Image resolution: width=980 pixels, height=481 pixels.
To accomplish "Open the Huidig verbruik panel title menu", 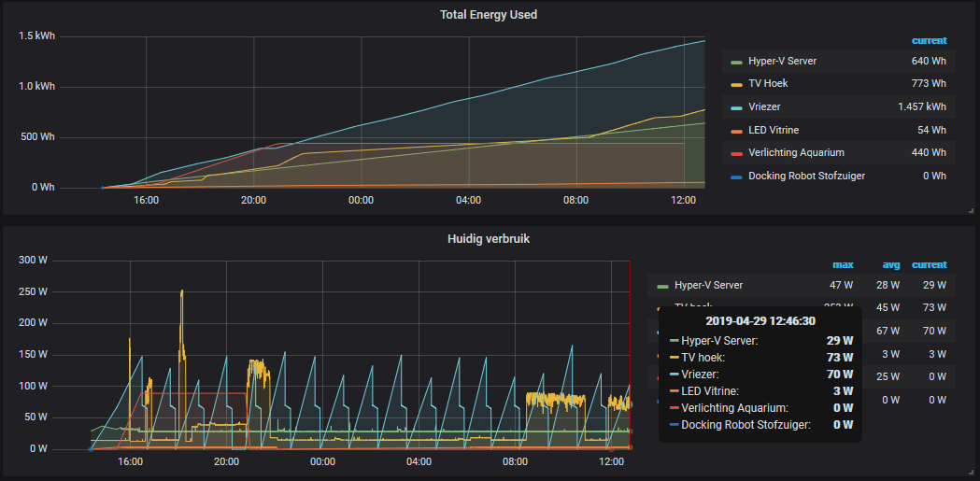I will click(488, 238).
